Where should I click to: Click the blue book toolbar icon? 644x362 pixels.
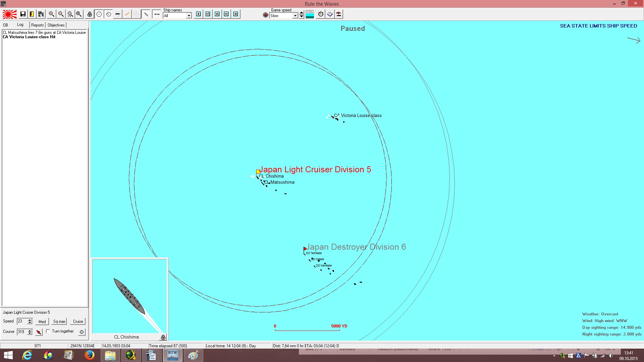[330, 14]
